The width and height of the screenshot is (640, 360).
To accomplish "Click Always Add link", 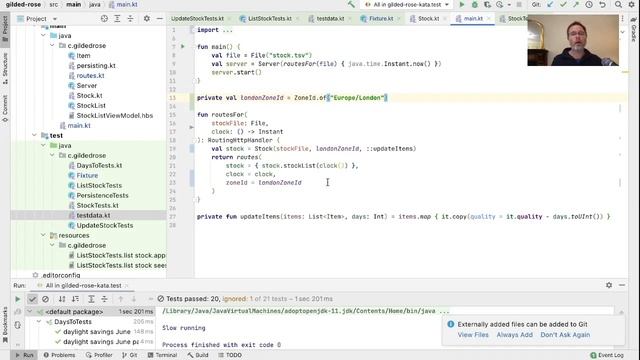I will pos(514,335).
